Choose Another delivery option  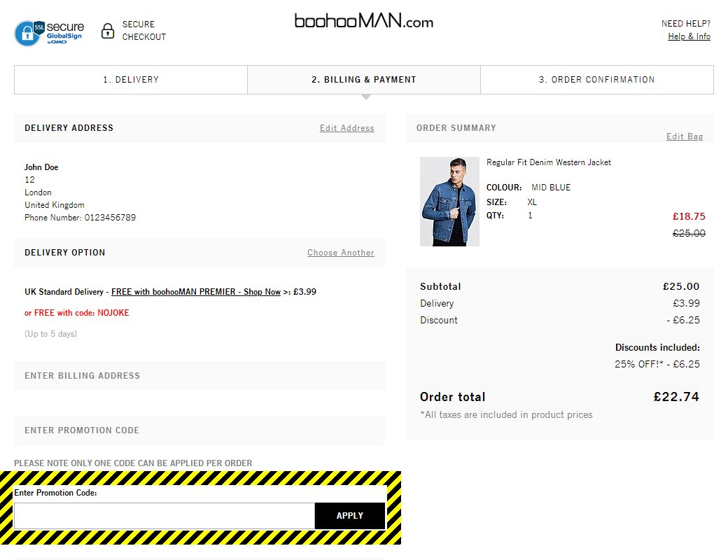coord(341,253)
